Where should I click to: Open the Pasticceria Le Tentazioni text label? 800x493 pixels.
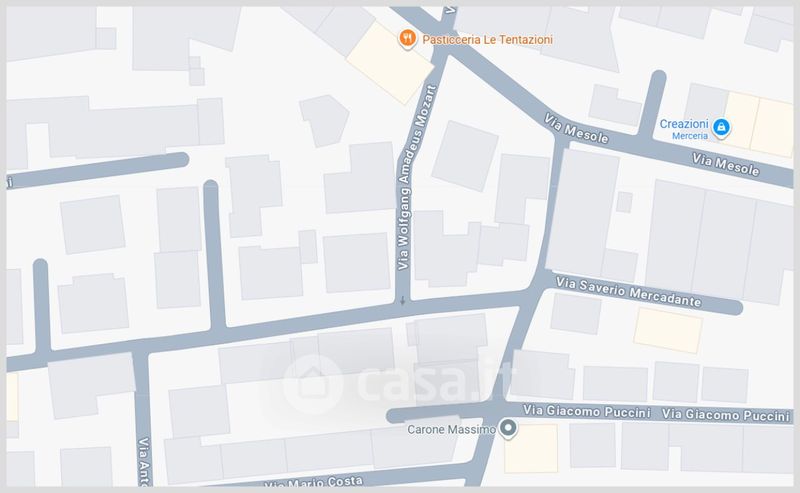(x=487, y=39)
